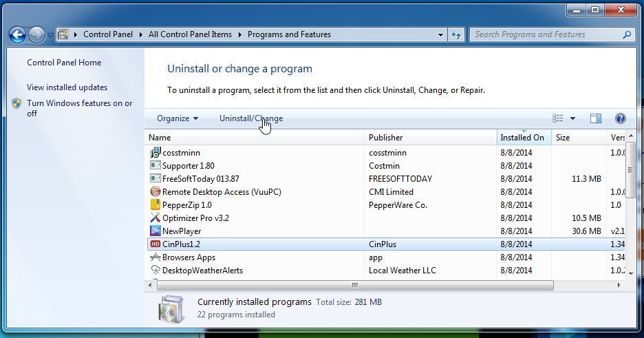Click the All Control Panel Items breadcrumb
The image size is (644, 338).
(190, 34)
